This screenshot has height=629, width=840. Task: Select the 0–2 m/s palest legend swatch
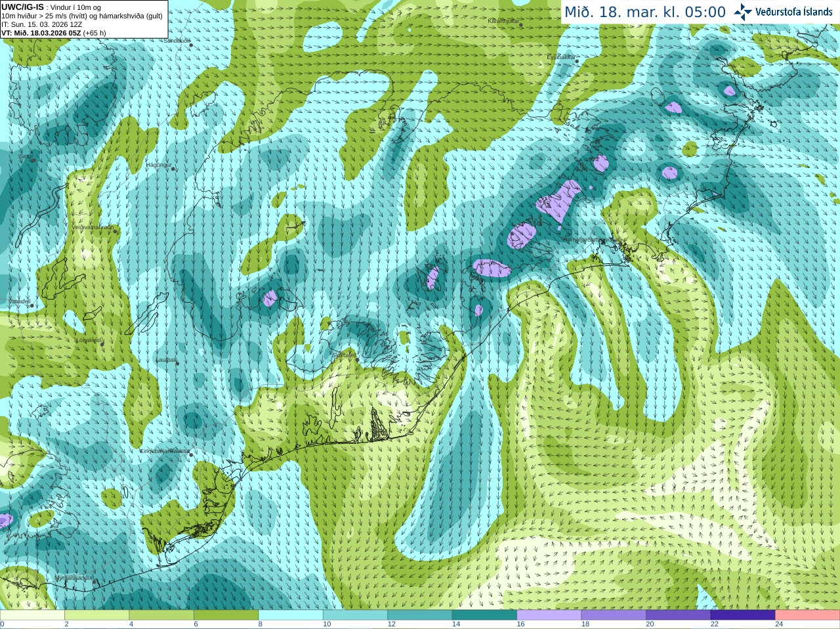pos(32,615)
